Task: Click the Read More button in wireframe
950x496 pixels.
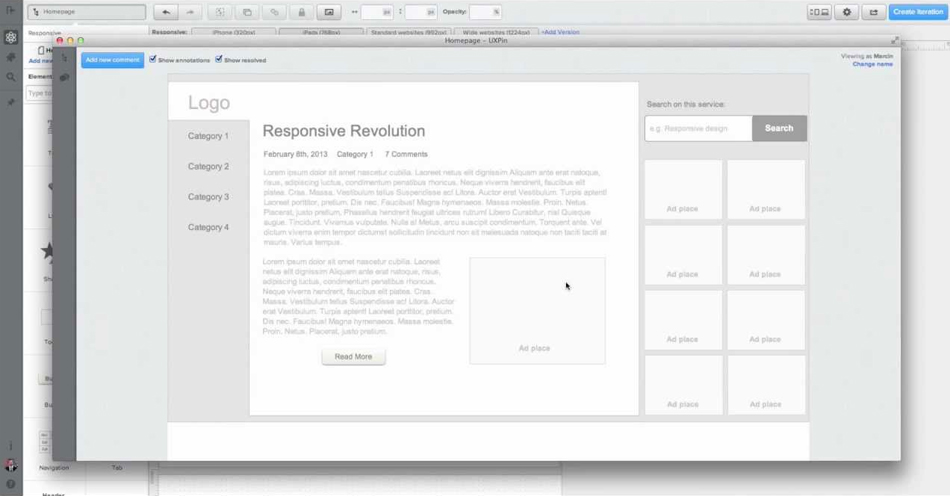Action: (353, 356)
